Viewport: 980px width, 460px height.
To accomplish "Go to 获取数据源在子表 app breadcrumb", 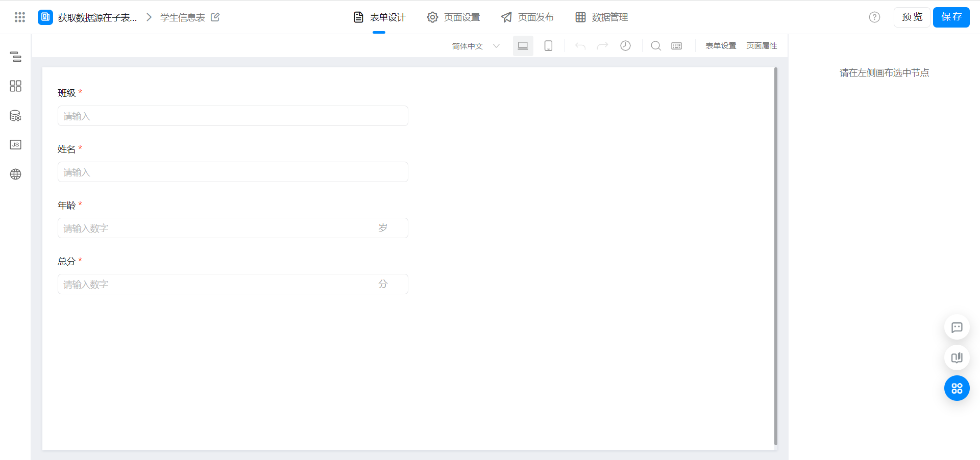I will [x=97, y=17].
